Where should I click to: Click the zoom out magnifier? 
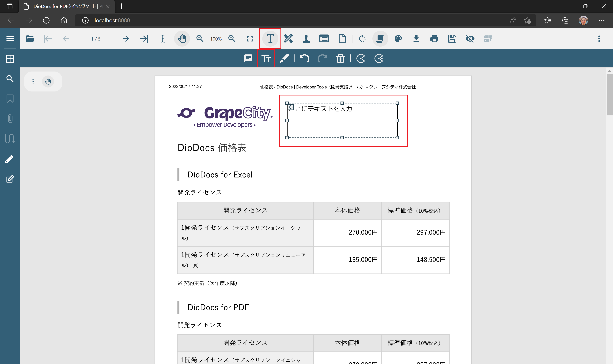click(x=200, y=39)
